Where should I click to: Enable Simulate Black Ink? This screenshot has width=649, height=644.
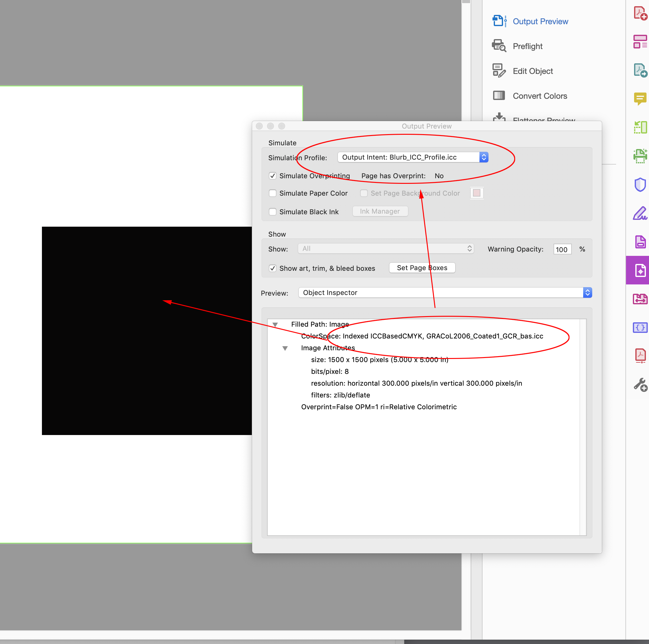tap(272, 212)
